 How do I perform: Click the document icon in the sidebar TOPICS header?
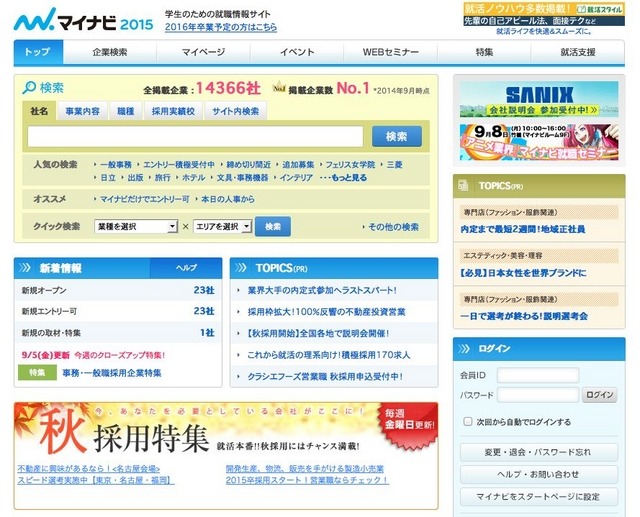463,185
